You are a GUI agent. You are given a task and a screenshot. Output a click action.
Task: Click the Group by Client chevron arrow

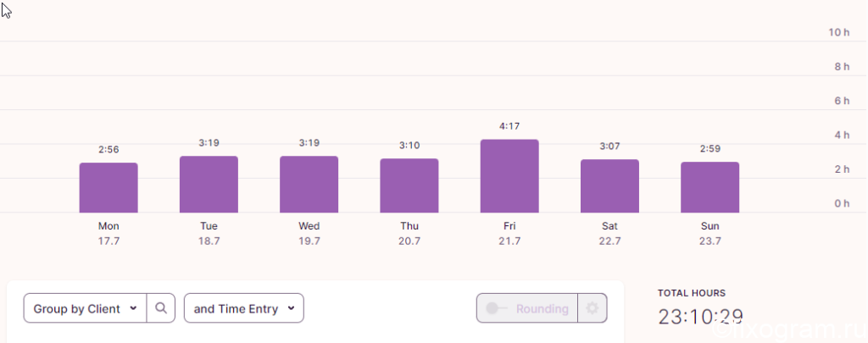tap(133, 308)
